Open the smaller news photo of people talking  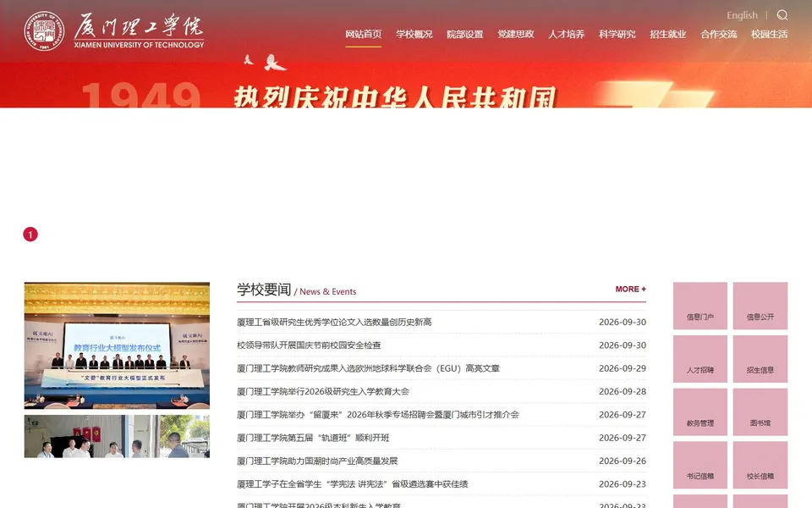click(x=117, y=436)
